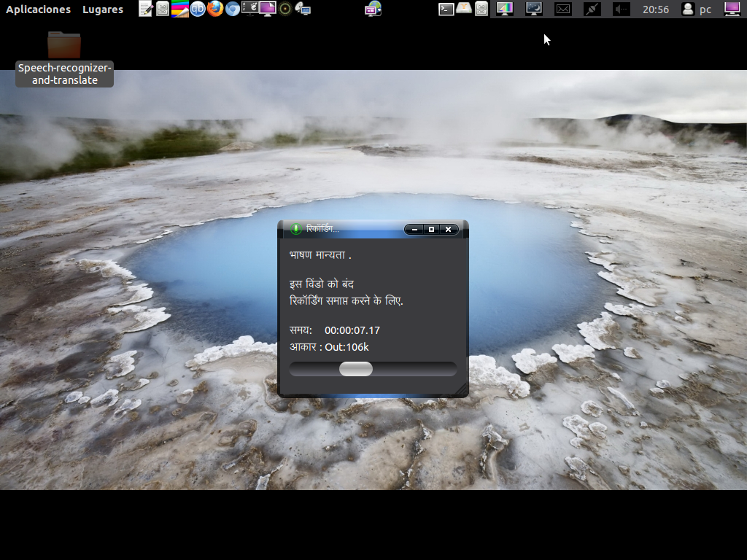
Task: Open the Speech-recognizer-and-translate desktop folder
Action: [64, 58]
